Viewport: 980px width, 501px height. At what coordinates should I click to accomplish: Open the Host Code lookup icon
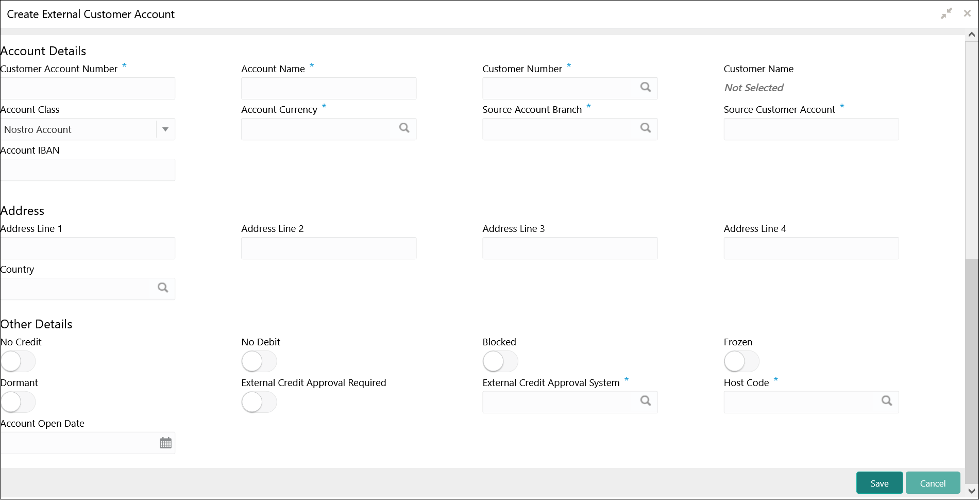(x=887, y=401)
